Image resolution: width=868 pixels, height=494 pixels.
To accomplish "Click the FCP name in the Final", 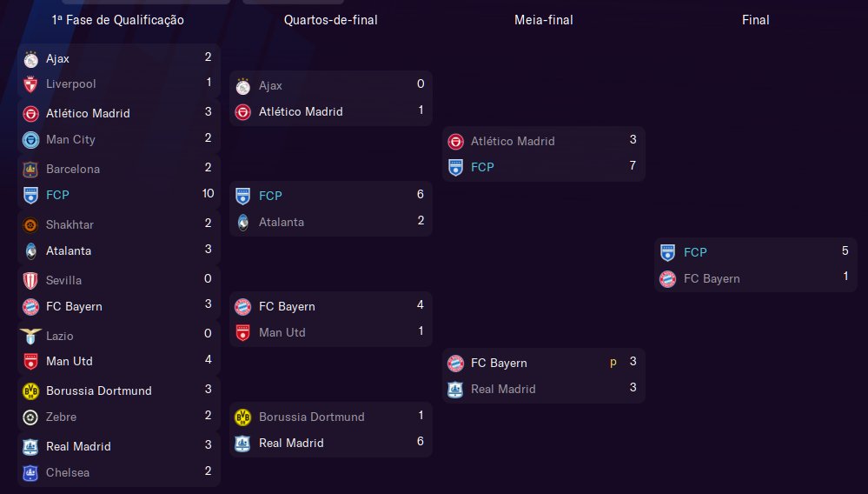I will tap(695, 253).
